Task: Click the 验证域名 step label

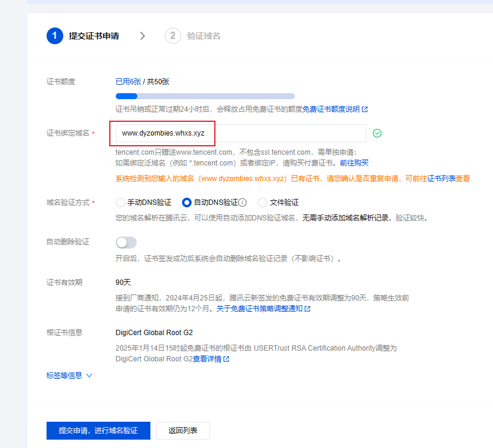Action: 204,36
